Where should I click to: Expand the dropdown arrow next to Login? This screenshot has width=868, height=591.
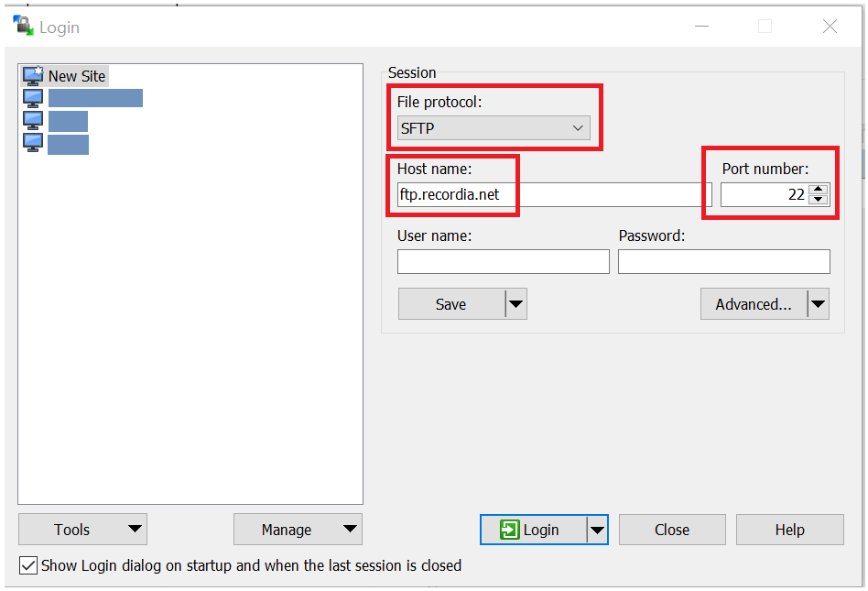coord(597,530)
